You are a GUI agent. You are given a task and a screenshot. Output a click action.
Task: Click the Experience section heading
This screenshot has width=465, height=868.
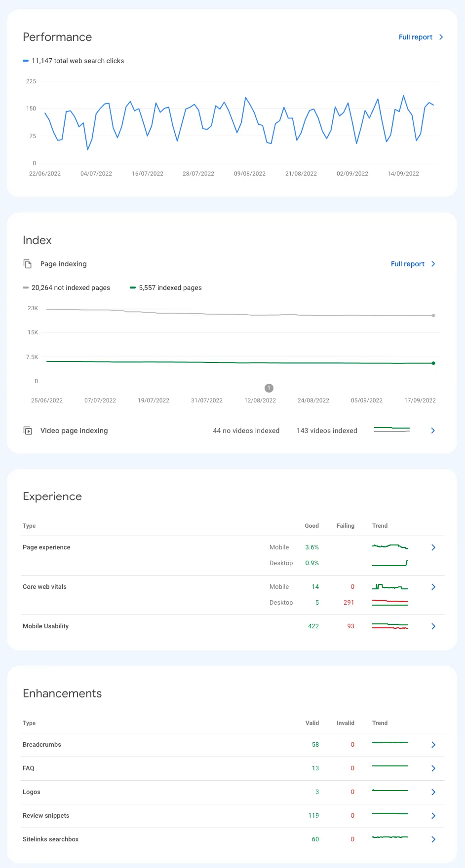[52, 496]
